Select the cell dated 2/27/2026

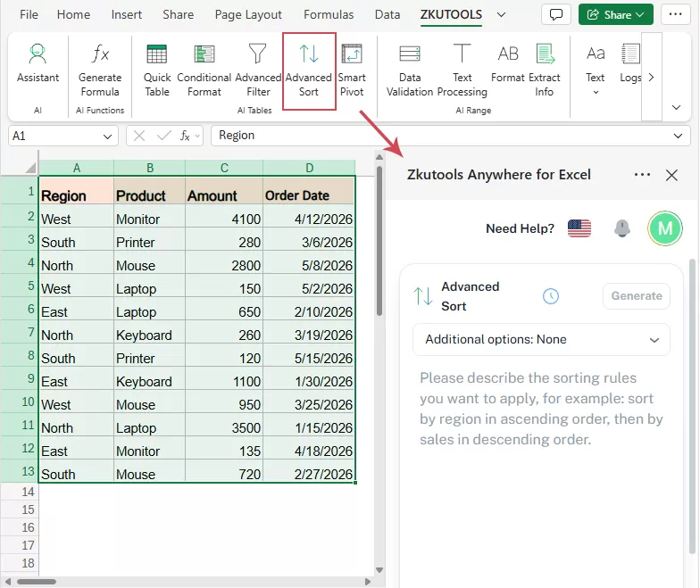pyautogui.click(x=309, y=471)
